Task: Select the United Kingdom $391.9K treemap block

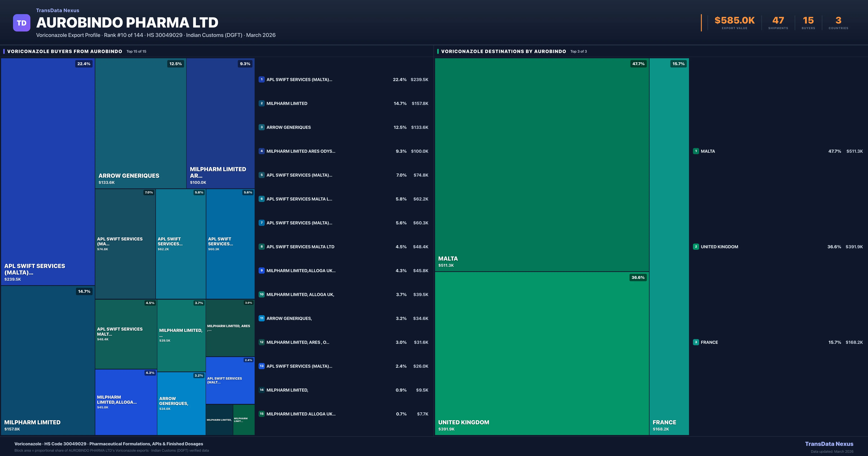Action: (542, 353)
